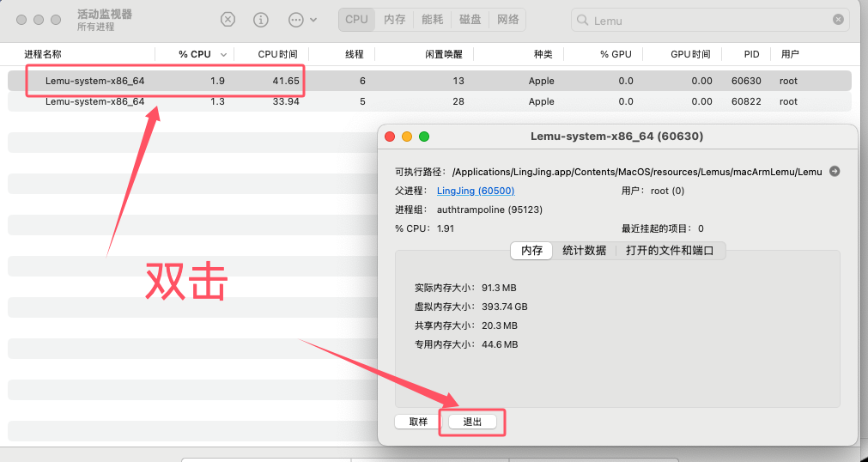This screenshot has height=462, width=868.
Task: Sort by 进程名称 column header
Action: coord(43,54)
